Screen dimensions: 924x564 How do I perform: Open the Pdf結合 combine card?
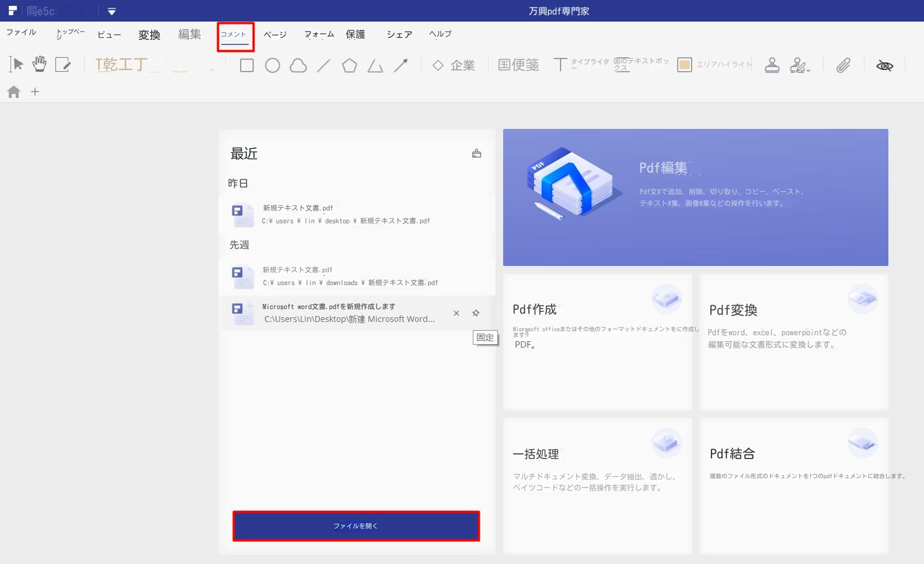[x=794, y=486]
